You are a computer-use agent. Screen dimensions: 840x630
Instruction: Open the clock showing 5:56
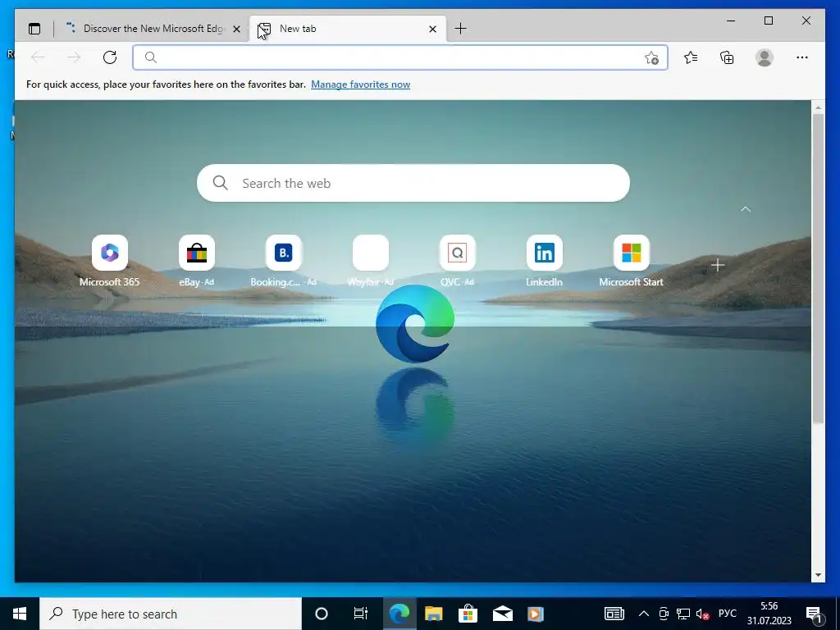coord(769,614)
